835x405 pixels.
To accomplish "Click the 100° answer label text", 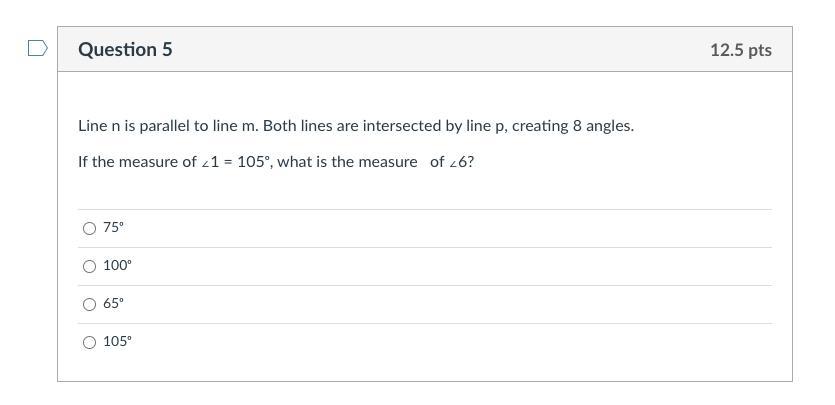I will (117, 266).
